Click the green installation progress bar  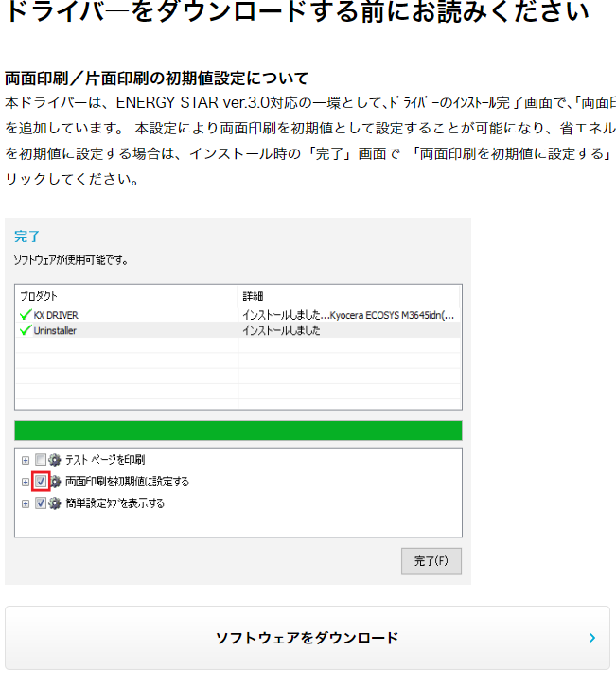pos(238,431)
